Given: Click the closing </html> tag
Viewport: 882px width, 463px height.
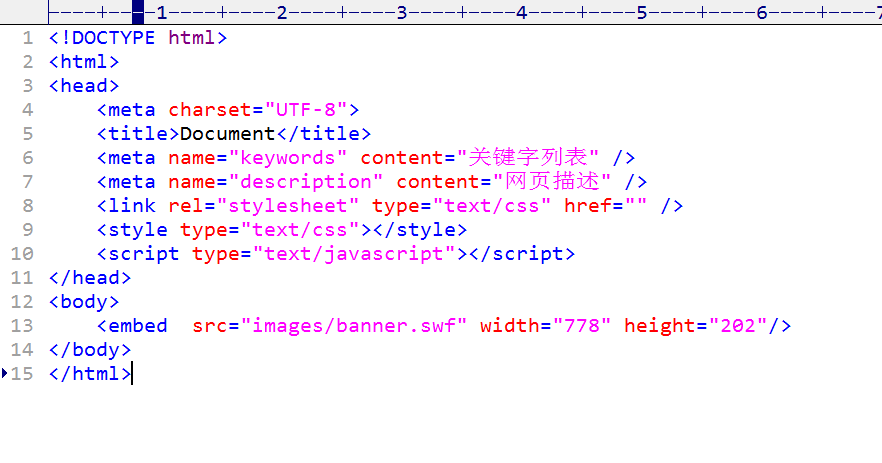Looking at the screenshot, I should (x=90, y=374).
